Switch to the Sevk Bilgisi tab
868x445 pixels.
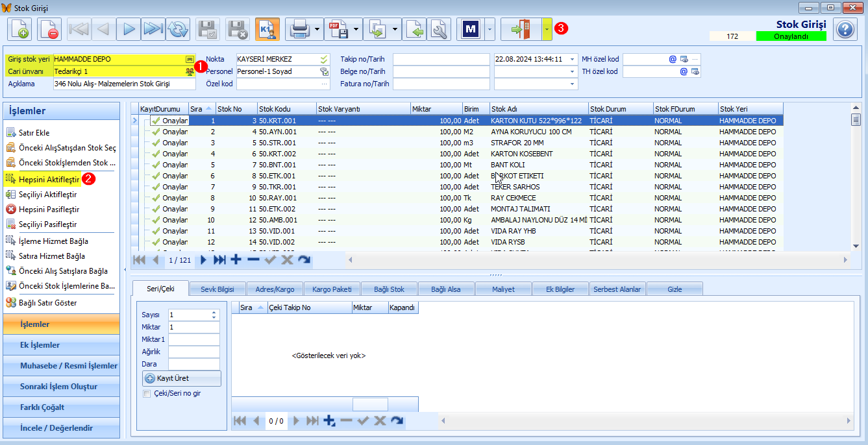pos(217,289)
